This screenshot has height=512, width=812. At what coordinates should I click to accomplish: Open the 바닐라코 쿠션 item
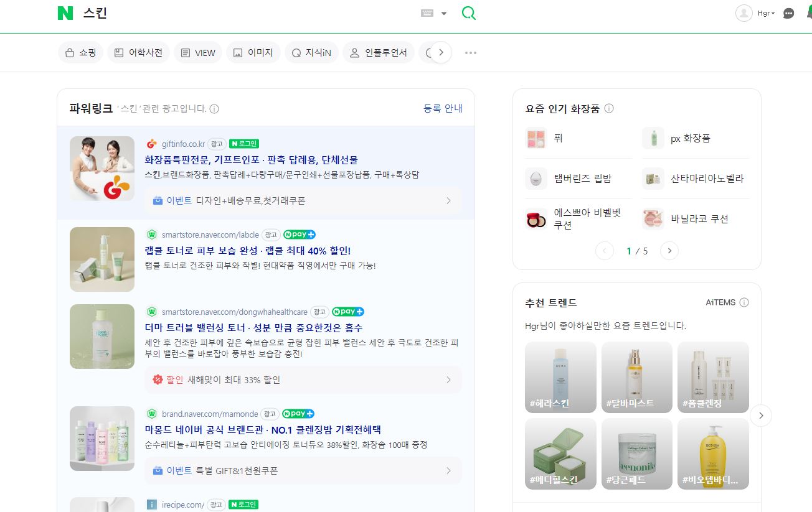coord(696,219)
